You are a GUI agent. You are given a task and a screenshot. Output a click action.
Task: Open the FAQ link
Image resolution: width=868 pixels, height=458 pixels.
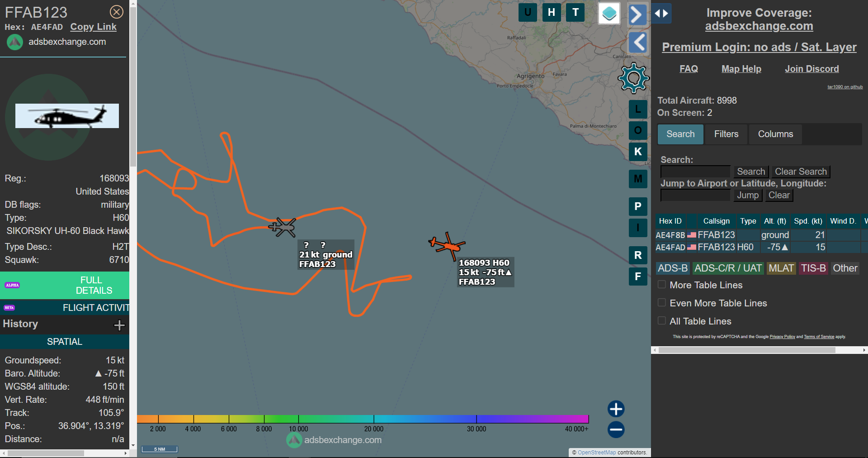[689, 69]
